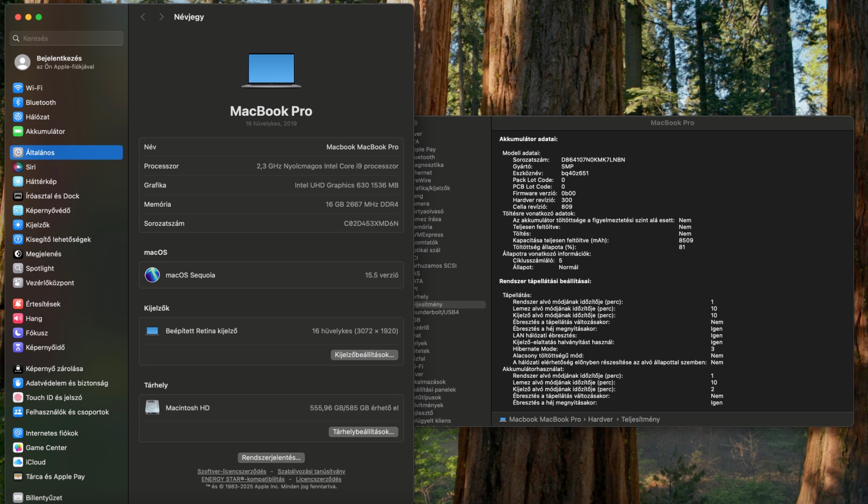Open Spotlight icon in sidebar
The image size is (868, 504).
[18, 268]
